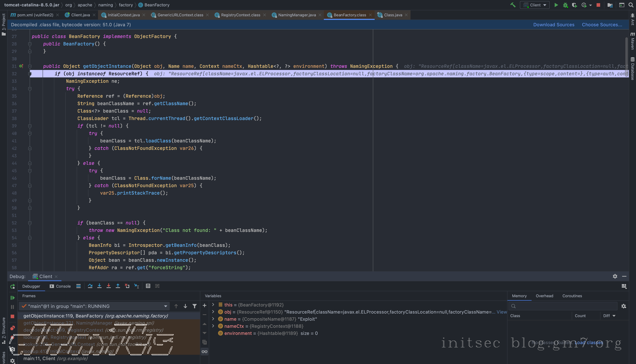
Task: Open the Client run configuration dropdown
Action: coord(535,5)
